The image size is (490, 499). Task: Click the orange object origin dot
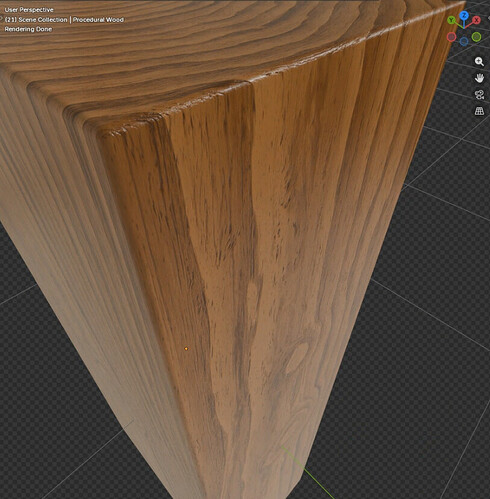coord(186,349)
